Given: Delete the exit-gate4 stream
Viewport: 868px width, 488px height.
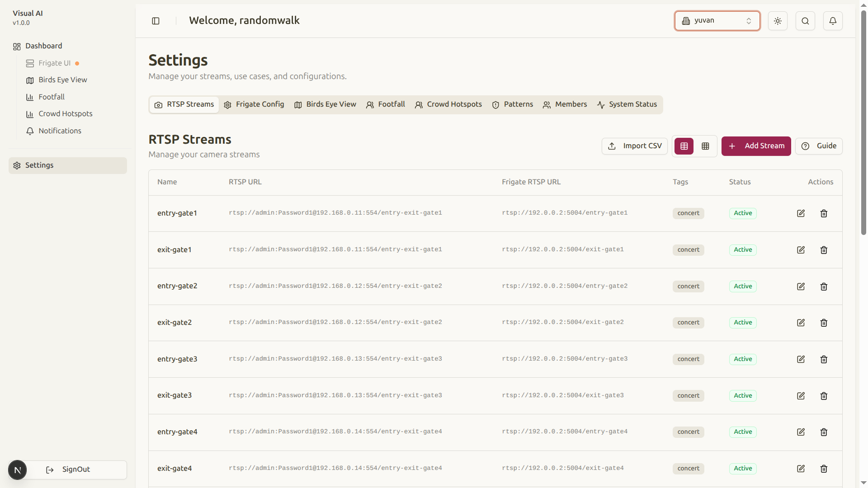Looking at the screenshot, I should (x=824, y=469).
